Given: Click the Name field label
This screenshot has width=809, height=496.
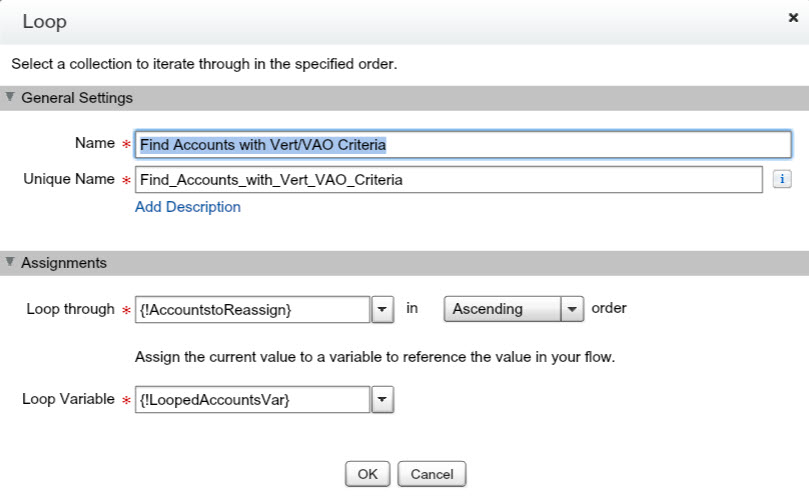Looking at the screenshot, I should [x=95, y=143].
